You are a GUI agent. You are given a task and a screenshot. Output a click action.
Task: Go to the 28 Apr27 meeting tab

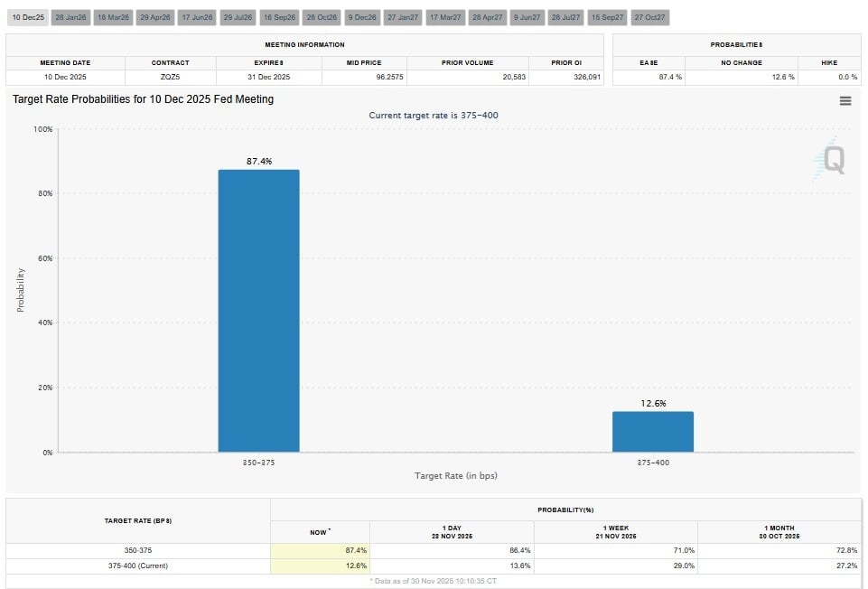tap(487, 17)
